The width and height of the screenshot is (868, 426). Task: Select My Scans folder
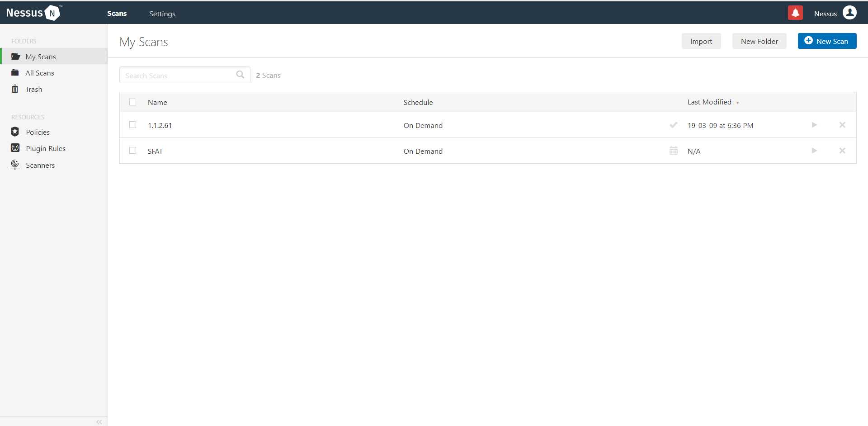pos(54,57)
